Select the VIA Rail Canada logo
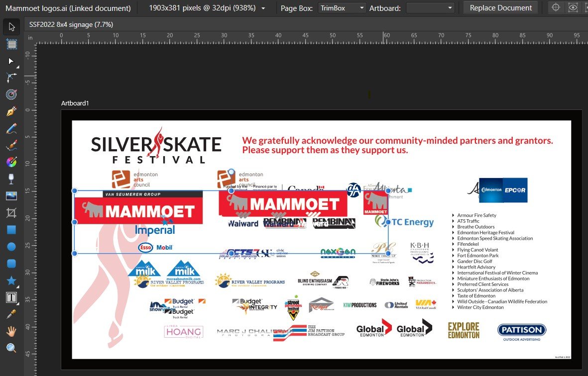The image size is (588, 376). (x=426, y=304)
